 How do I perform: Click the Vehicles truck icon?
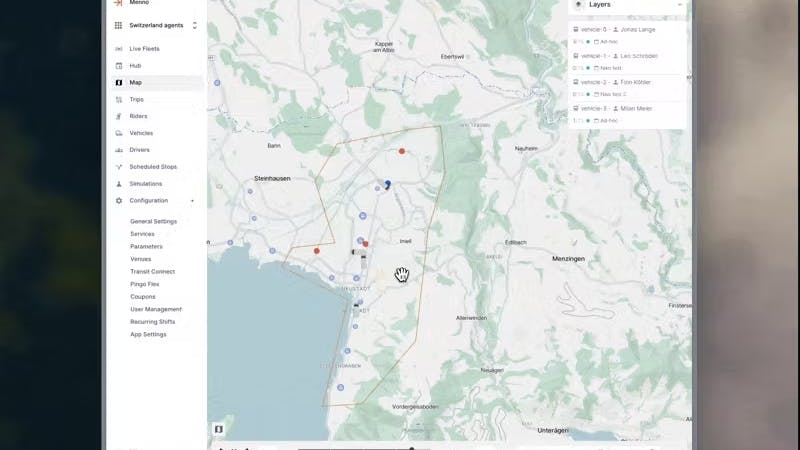tap(119, 133)
